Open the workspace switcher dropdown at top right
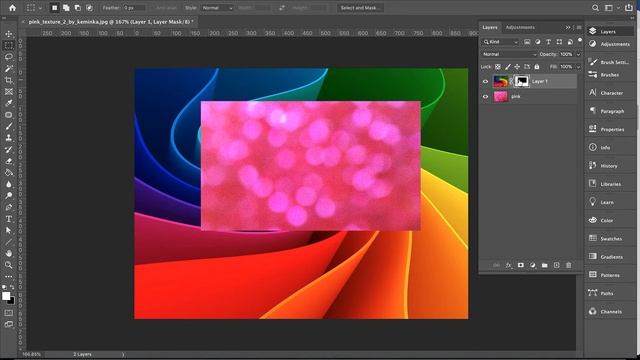Screen dimensions: 640x360 pyautogui.click(x=611, y=8)
